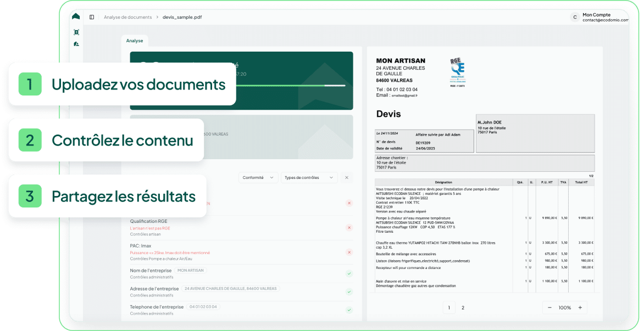Click red cross status for PAC: Imax
644x331 pixels.
pos(349,252)
